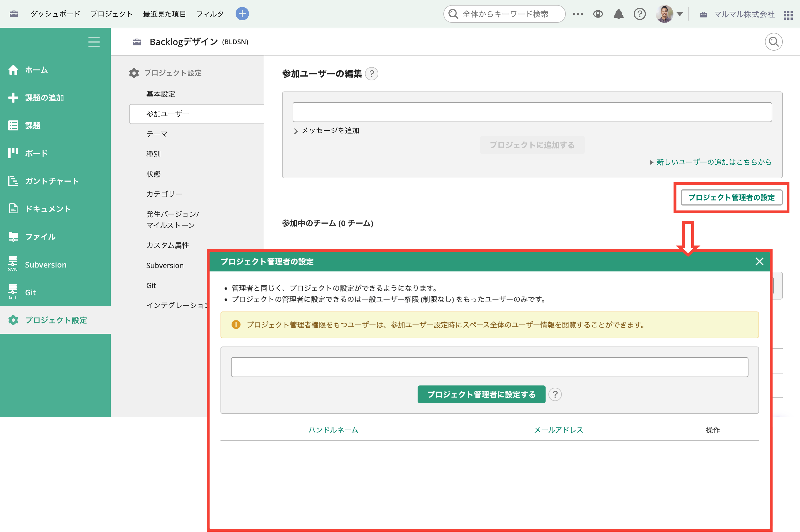Viewport: 800px width, 532px height.
Task: Open Subversion settings item in project settings
Action: 165,265
